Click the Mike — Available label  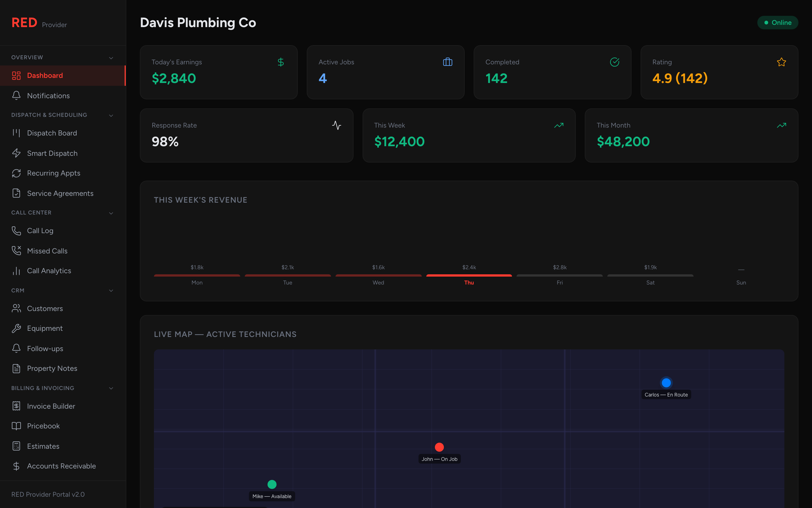(272, 496)
